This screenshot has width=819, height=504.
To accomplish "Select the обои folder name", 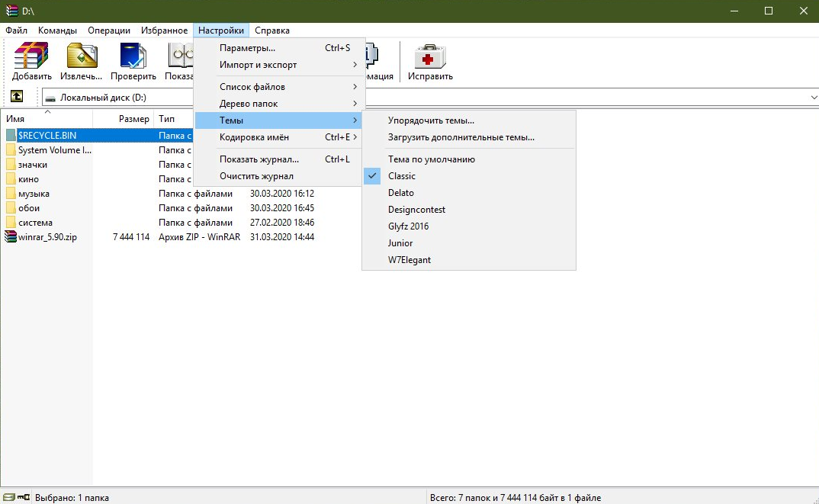I will pyautogui.click(x=29, y=208).
